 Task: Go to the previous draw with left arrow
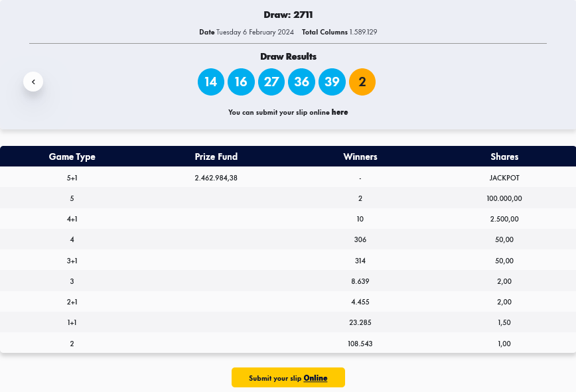pyautogui.click(x=33, y=82)
